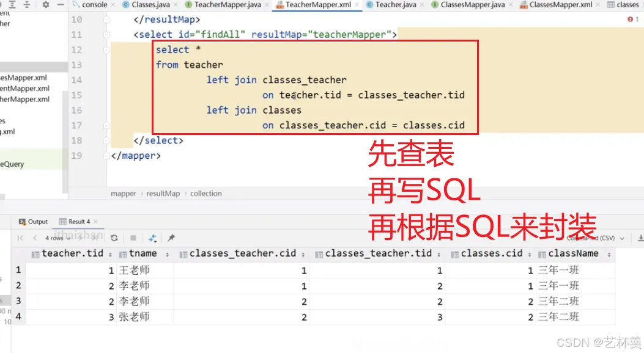Screen dimensions: 644x353
Task: Pin the Result 4 tab
Action: point(171,238)
